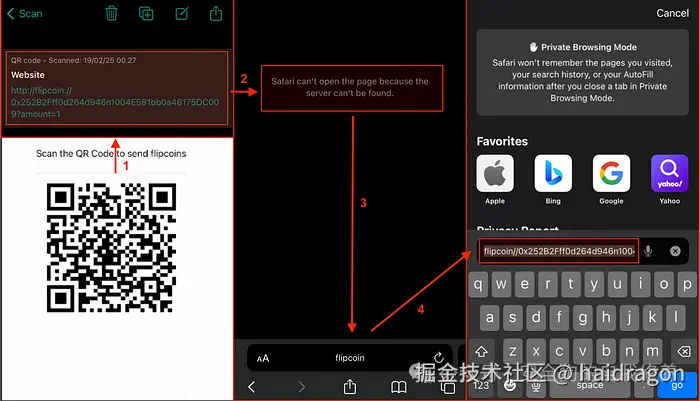The width and height of the screenshot is (700, 401).
Task: Tap the share icon in scanner toolbar
Action: pos(216,13)
